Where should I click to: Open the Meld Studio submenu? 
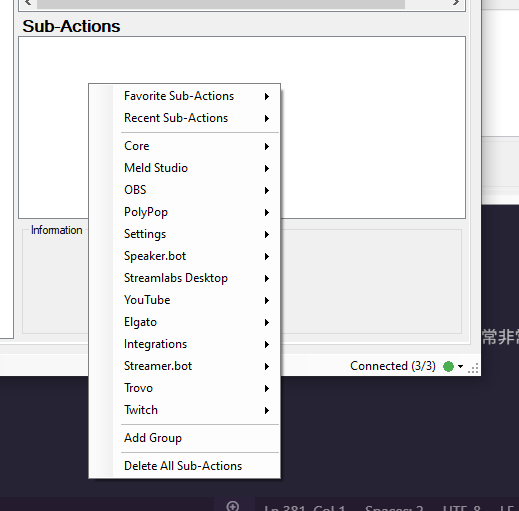click(x=184, y=168)
